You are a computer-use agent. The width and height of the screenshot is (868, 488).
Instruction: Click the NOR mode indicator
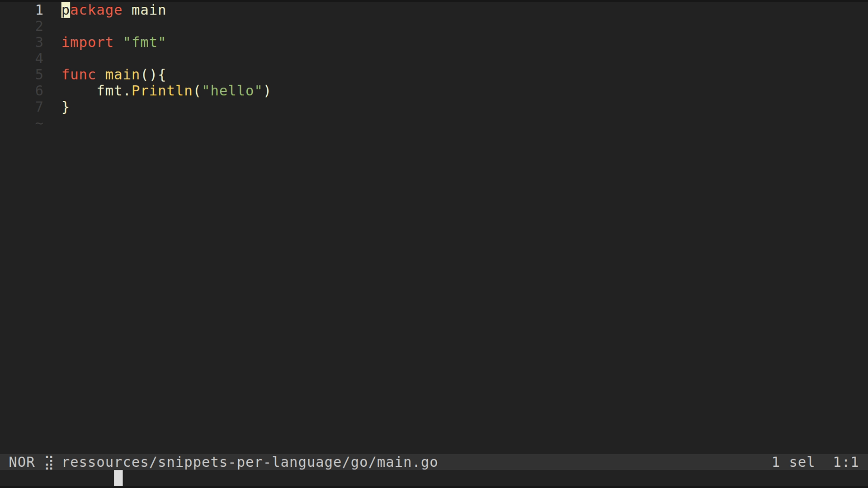22,462
